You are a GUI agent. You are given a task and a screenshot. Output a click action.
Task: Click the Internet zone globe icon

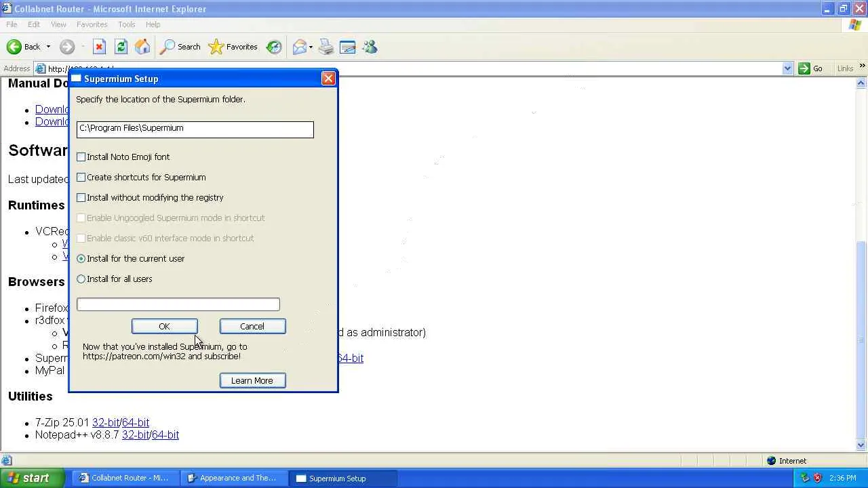tap(771, 461)
